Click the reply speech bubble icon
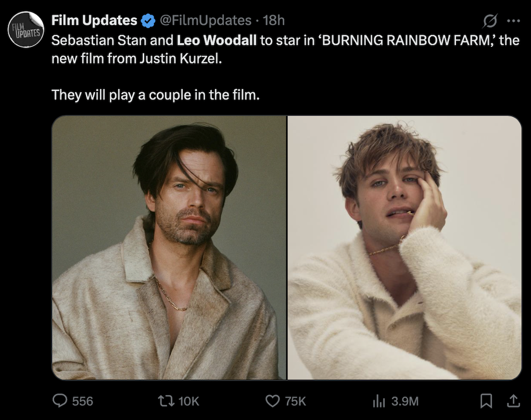 [60, 401]
